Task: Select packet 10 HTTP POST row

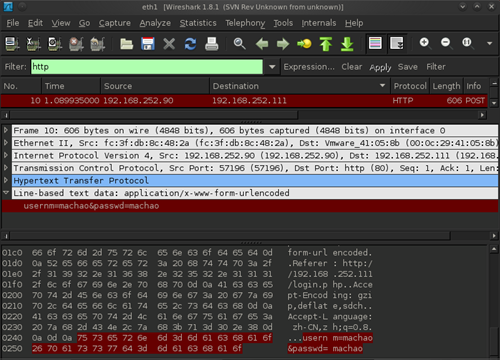Action: tap(244, 101)
